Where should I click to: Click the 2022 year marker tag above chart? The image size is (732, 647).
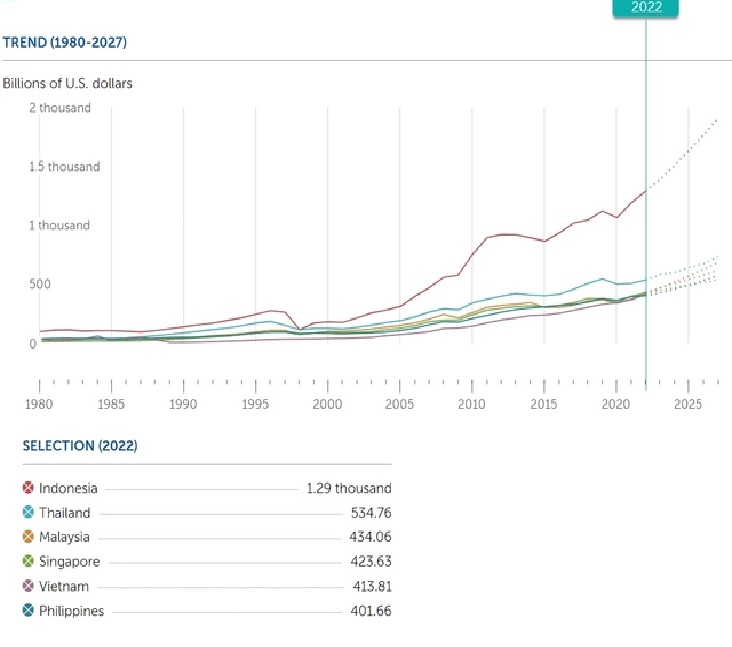click(645, 8)
